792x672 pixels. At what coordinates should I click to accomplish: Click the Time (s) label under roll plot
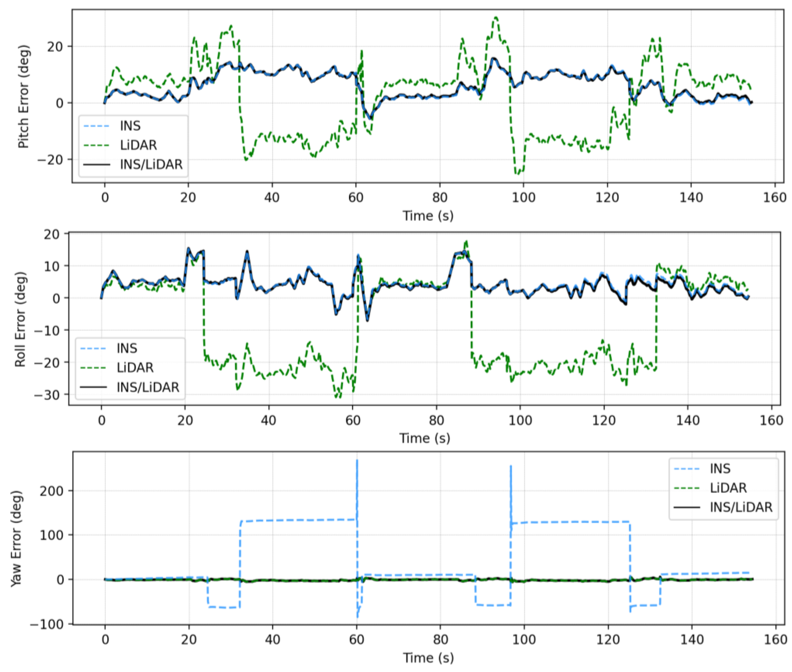click(425, 439)
